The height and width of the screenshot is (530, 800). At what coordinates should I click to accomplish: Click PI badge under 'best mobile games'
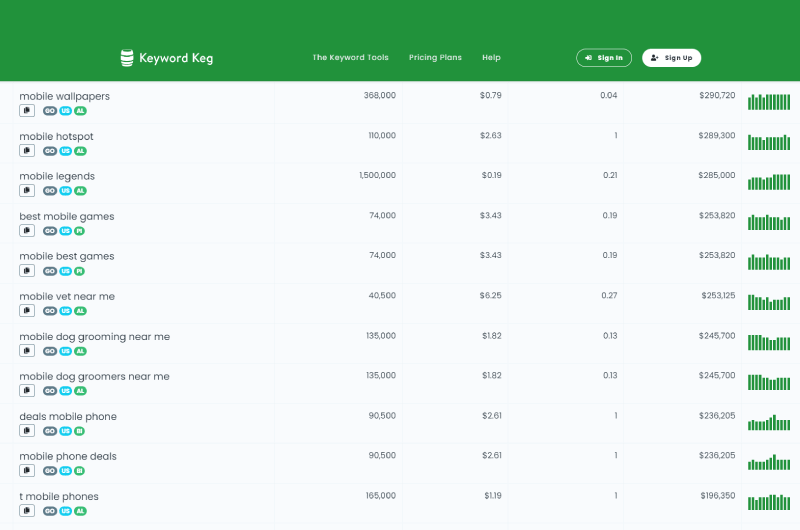[79, 231]
